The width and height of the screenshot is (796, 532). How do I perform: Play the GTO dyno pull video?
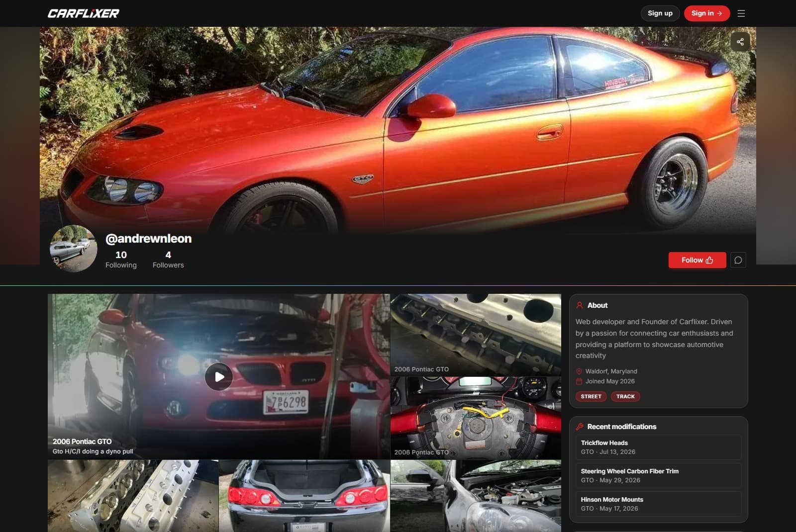(219, 377)
